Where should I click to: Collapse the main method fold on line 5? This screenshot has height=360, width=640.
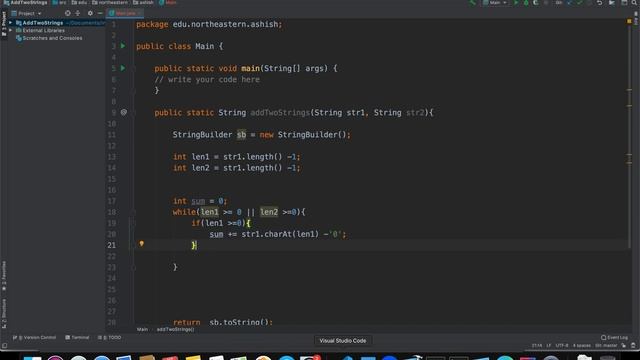[133, 68]
